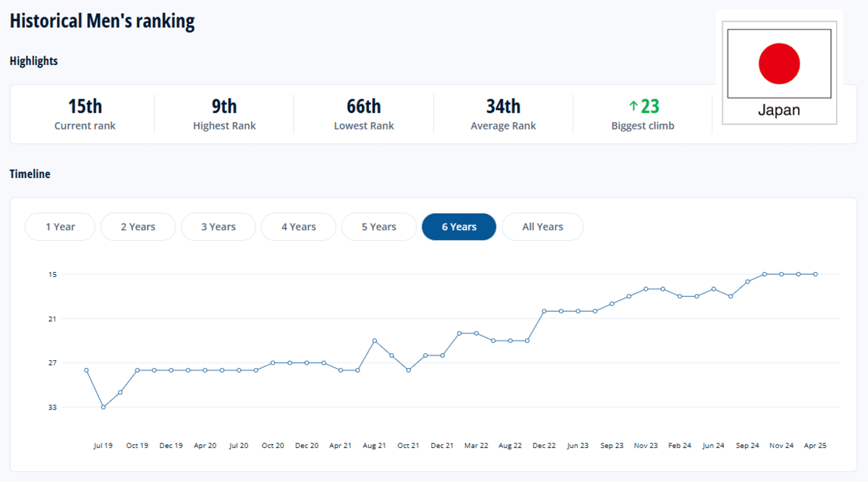This screenshot has width=868, height=484.
Task: Click the first data point on the chart
Action: click(86, 370)
